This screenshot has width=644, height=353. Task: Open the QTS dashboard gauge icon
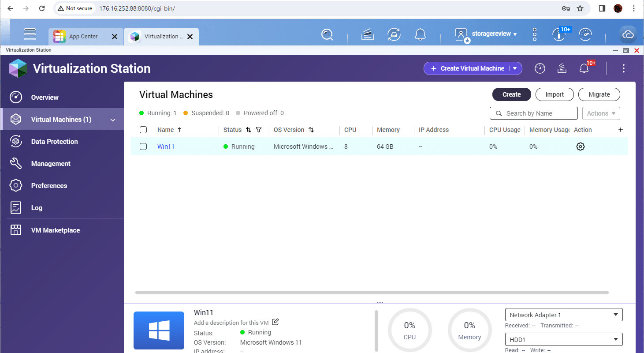pos(585,34)
